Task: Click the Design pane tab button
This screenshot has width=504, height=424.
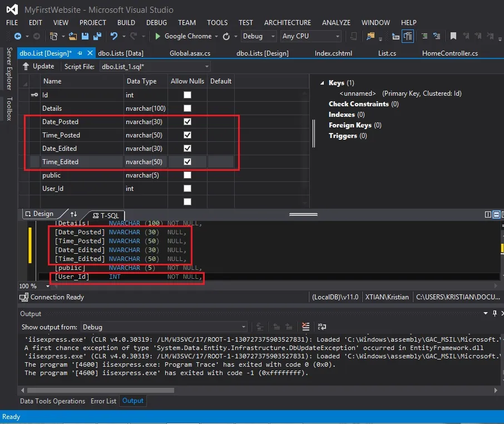Action: coord(40,214)
